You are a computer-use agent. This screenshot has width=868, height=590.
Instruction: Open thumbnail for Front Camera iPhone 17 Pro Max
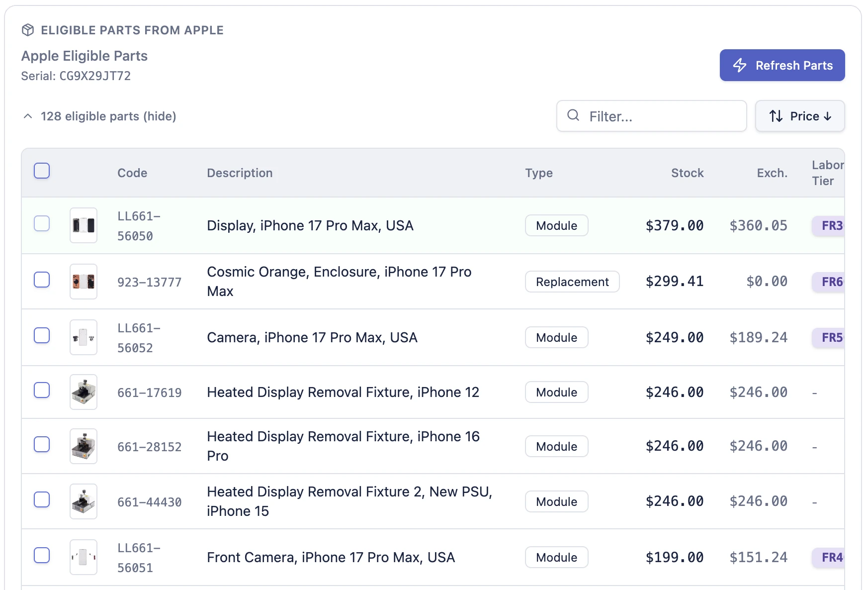84,557
